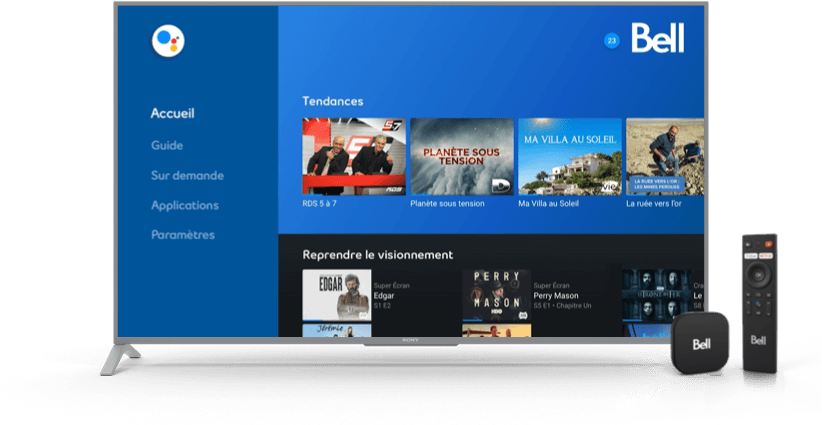
Task: Click the 'RDS 5 à 7' caption
Action: (x=319, y=203)
